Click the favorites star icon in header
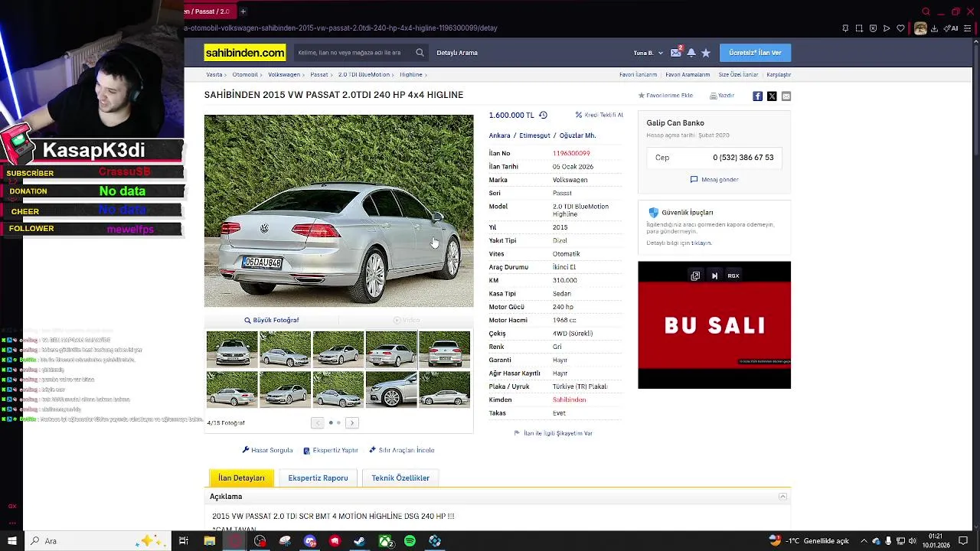Image resolution: width=980 pixels, height=551 pixels. coord(706,53)
